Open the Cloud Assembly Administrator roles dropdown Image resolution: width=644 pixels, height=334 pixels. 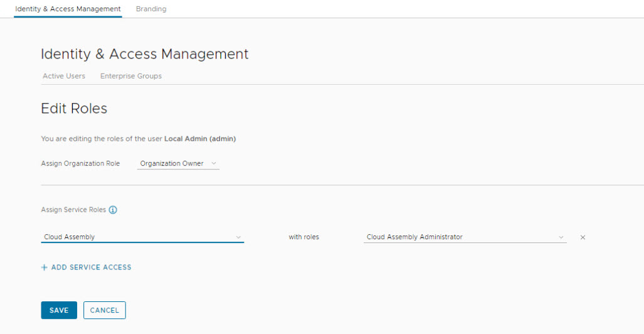(x=465, y=237)
